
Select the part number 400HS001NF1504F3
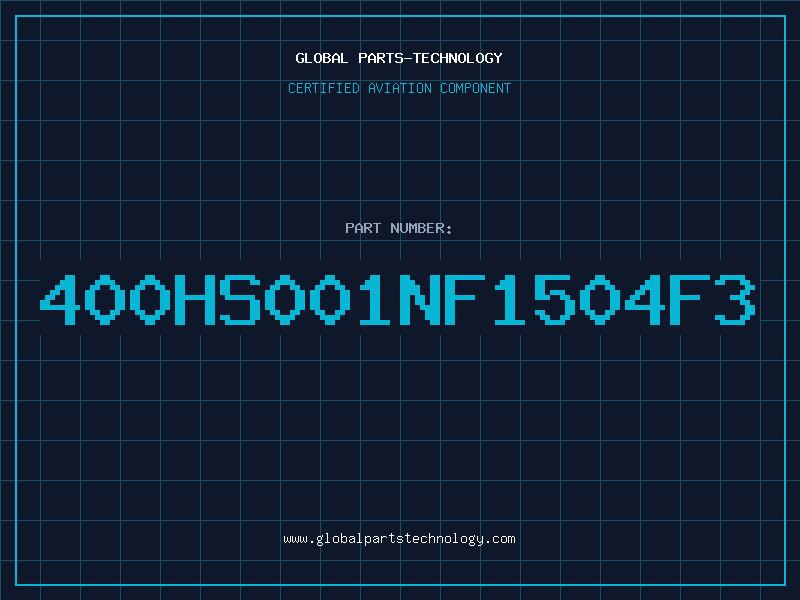pos(398,299)
